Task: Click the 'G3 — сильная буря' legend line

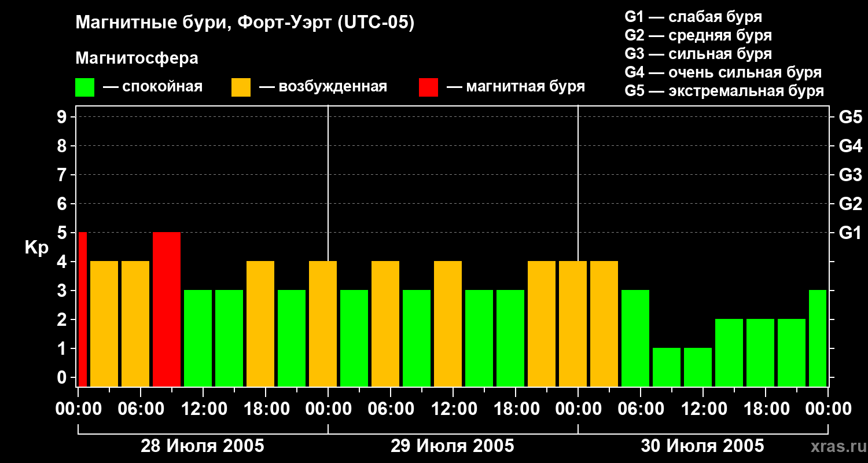Action: pyautogui.click(x=698, y=54)
